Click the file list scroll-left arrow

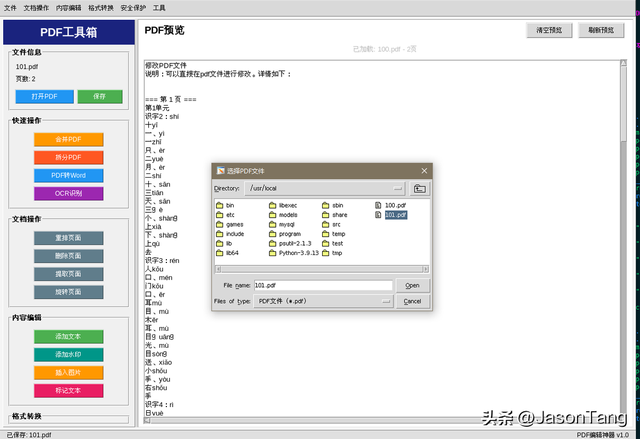[218, 269]
